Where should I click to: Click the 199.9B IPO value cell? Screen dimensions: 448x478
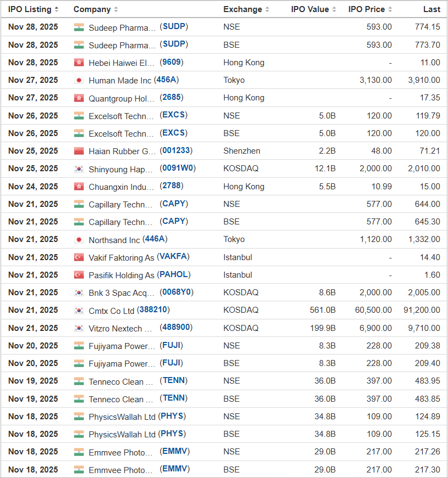point(323,328)
